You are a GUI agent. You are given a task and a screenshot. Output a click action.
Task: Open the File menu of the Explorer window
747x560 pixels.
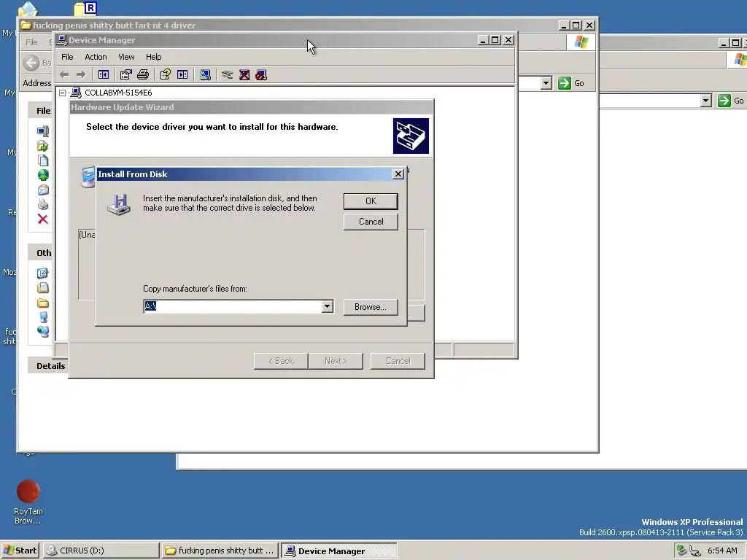point(31,42)
